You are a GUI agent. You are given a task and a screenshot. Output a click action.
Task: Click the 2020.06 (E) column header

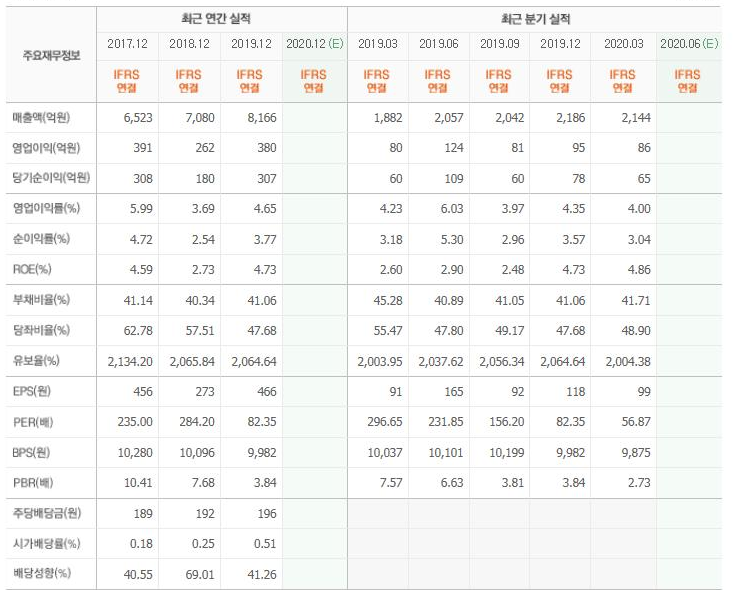(x=689, y=44)
